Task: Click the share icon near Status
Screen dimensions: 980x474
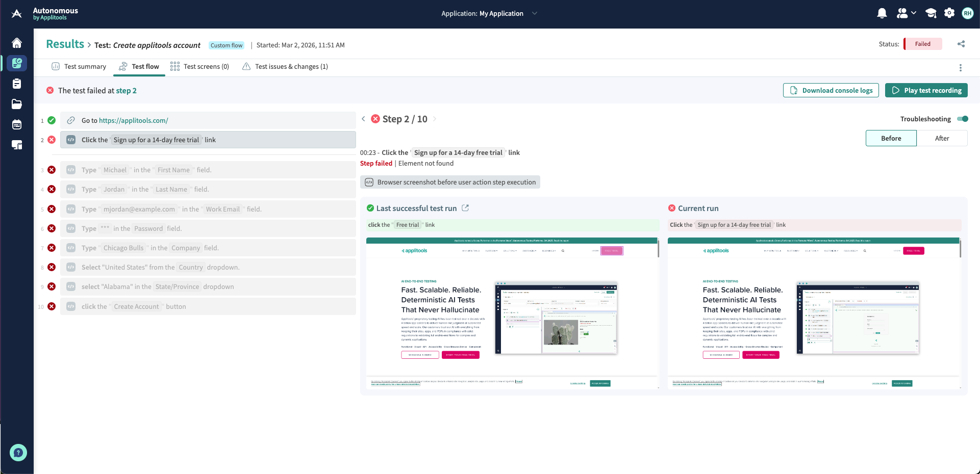Action: (x=961, y=44)
